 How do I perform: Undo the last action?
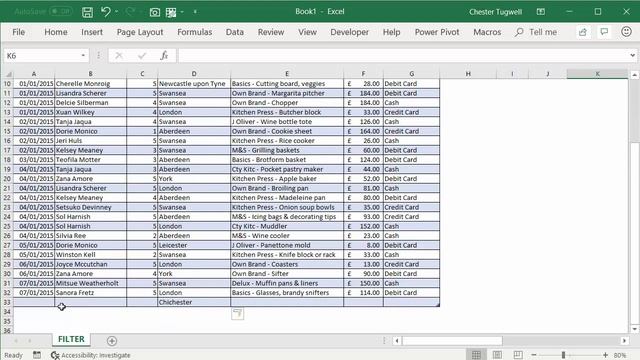106,12
